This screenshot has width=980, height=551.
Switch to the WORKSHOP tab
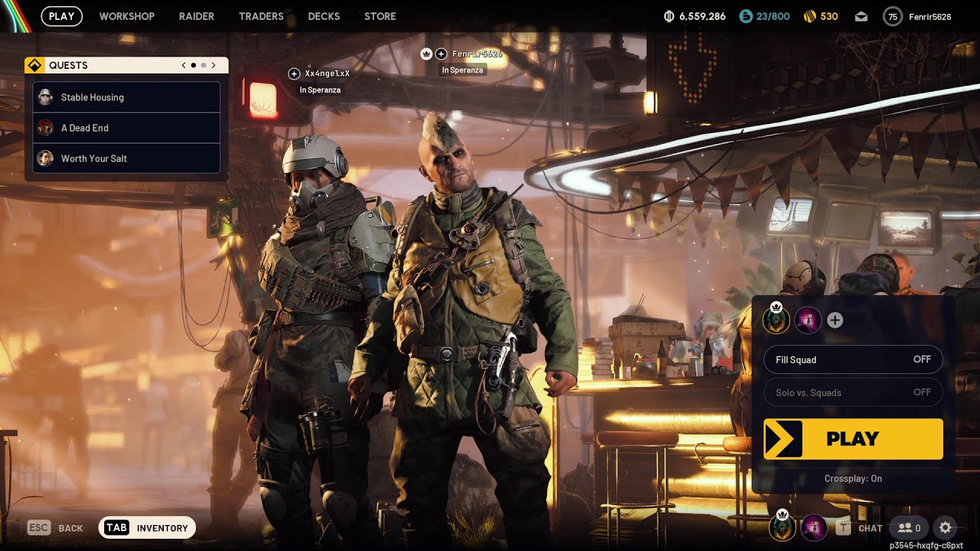tap(127, 16)
